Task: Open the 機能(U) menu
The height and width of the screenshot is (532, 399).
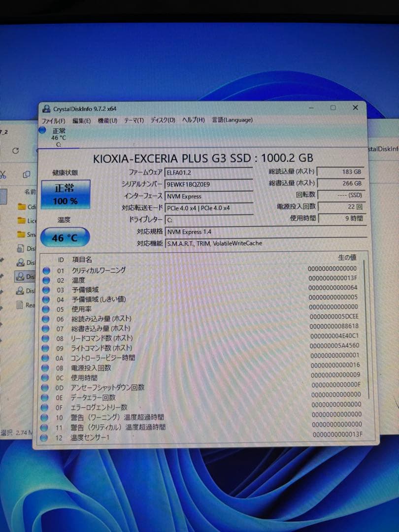Action: point(106,120)
